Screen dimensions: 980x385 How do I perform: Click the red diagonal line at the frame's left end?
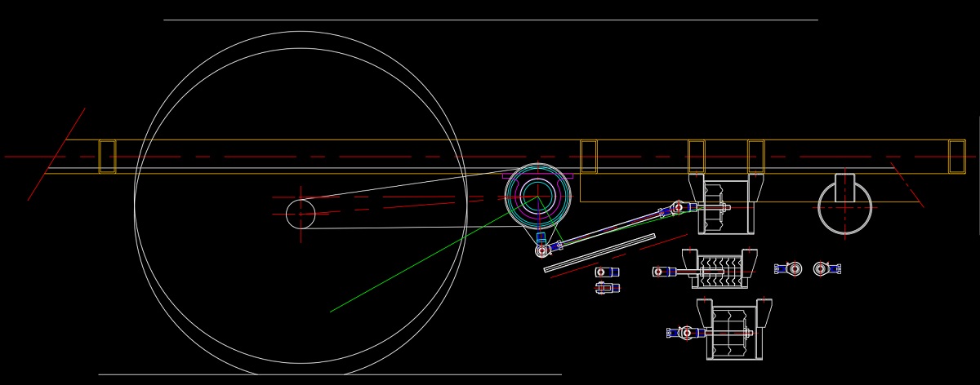[x=56, y=154]
